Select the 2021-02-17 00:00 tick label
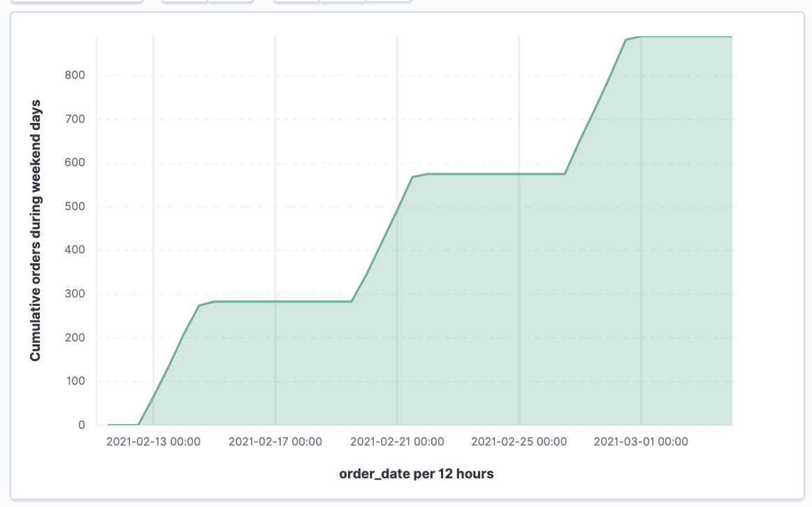This screenshot has width=812, height=507. coord(275,441)
